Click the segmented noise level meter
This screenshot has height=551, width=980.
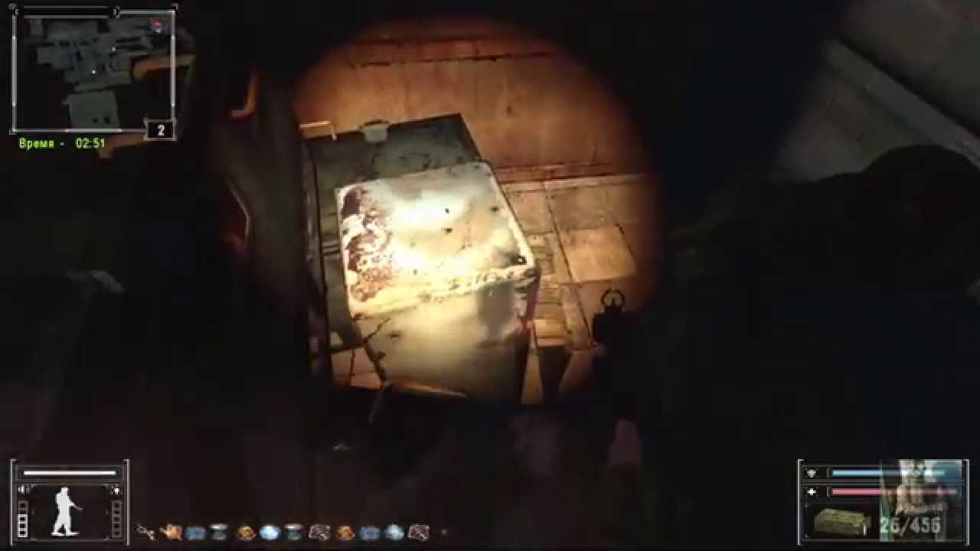click(23, 518)
